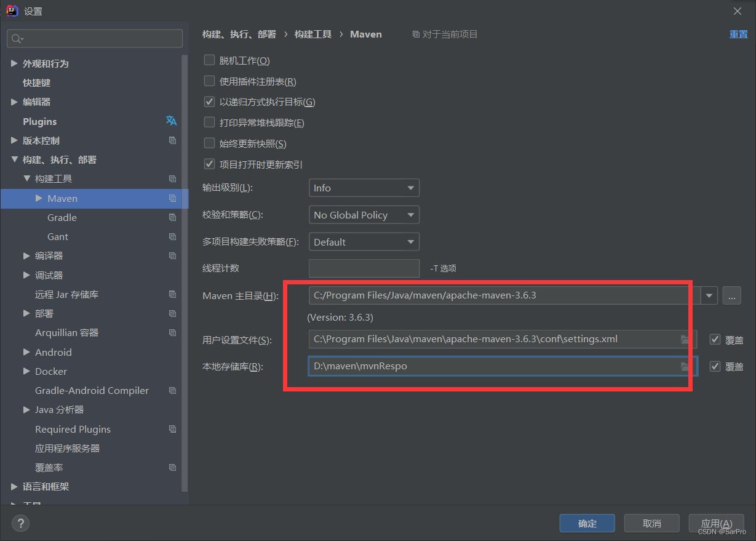Click the settings tree vertical scrollbar

tap(185, 274)
